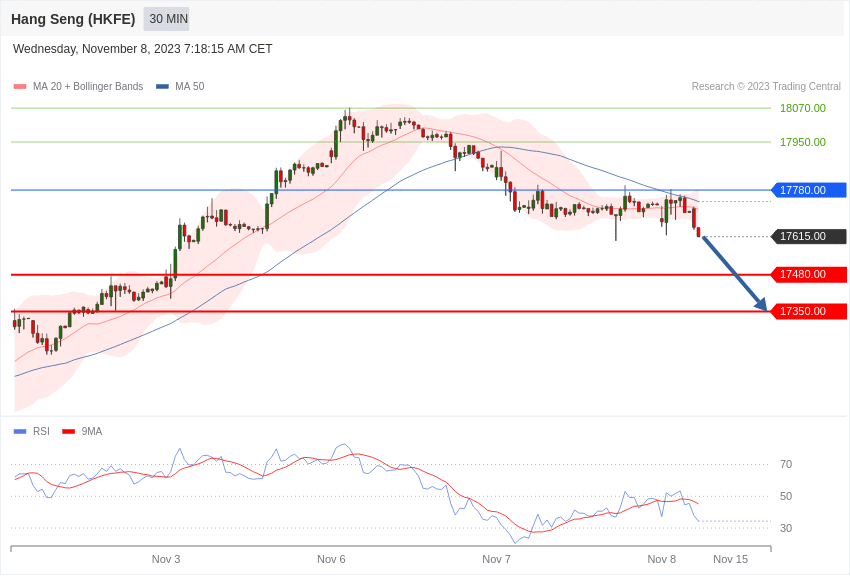Click the Trading Central research credit text
The height and width of the screenshot is (576, 850).
coord(766,86)
